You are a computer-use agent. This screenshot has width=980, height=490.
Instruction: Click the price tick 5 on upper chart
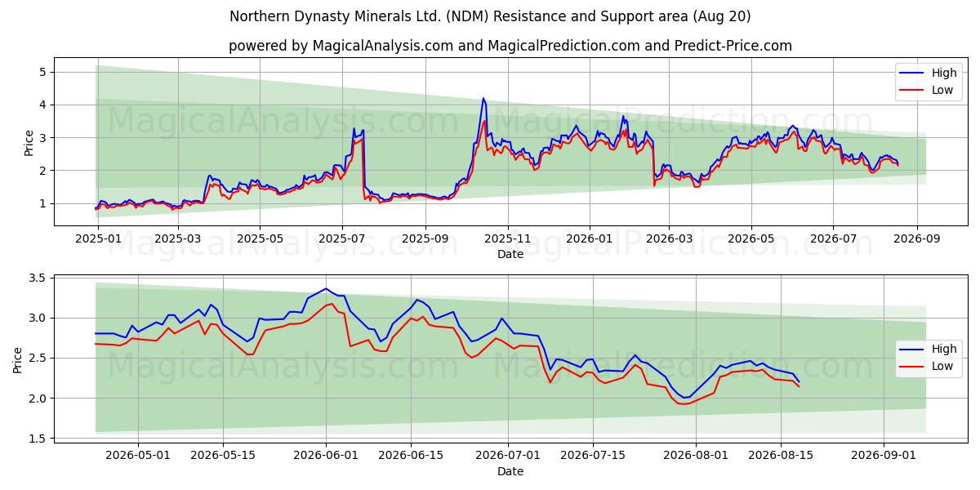(44, 72)
